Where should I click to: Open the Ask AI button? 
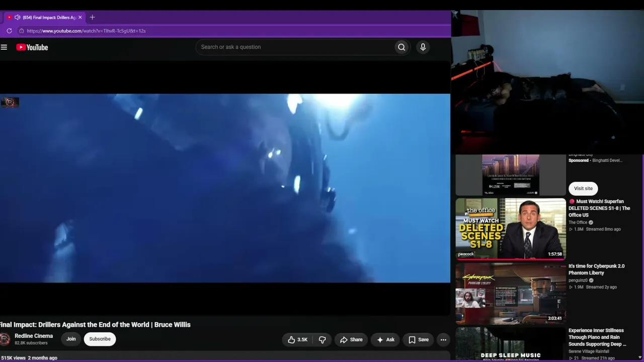385,340
